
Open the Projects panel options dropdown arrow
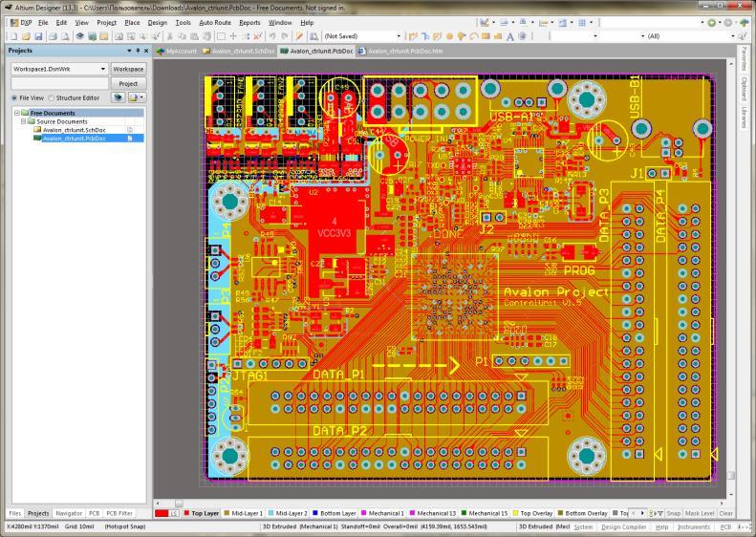click(x=129, y=51)
